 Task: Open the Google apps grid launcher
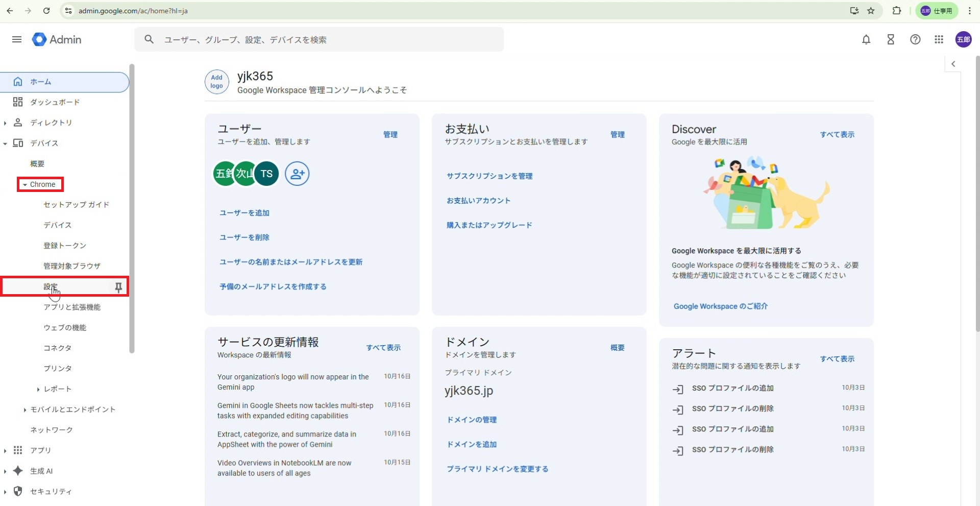[939, 39]
